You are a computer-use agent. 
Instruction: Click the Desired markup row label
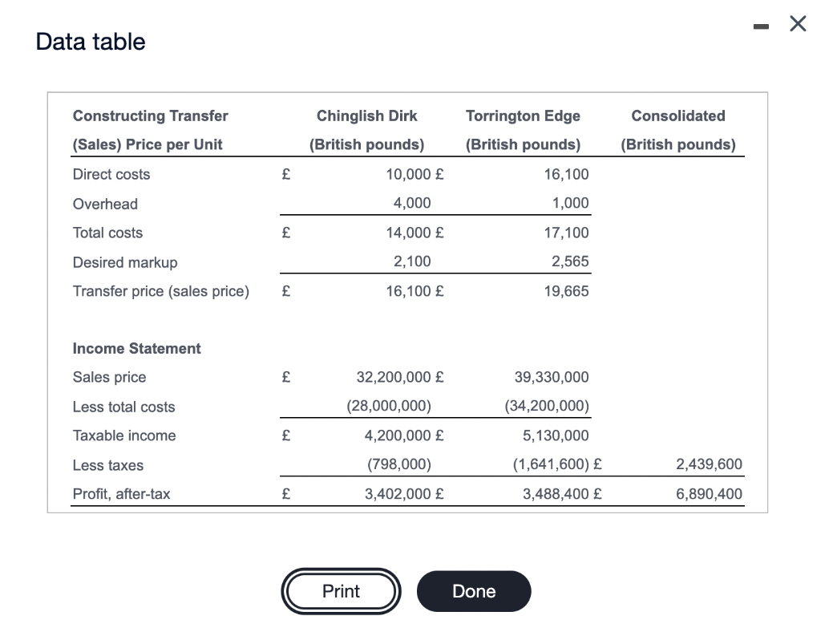click(x=125, y=262)
